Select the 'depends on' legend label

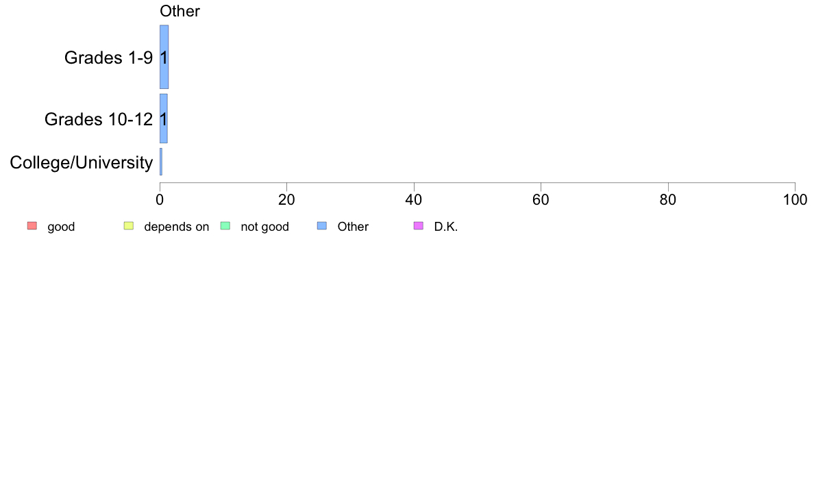[x=176, y=227]
